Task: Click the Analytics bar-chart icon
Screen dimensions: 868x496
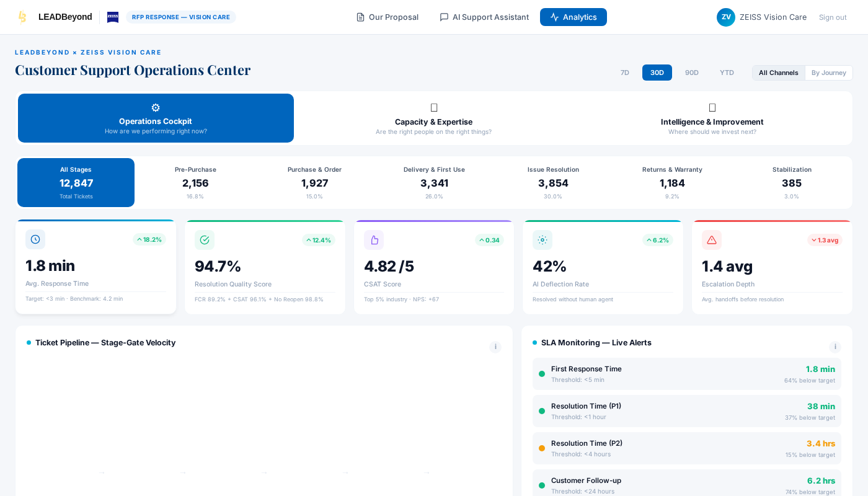Action: tap(555, 17)
